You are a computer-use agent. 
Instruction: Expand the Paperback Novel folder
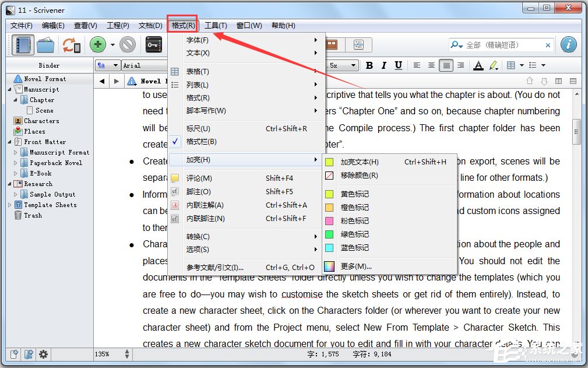coord(15,163)
